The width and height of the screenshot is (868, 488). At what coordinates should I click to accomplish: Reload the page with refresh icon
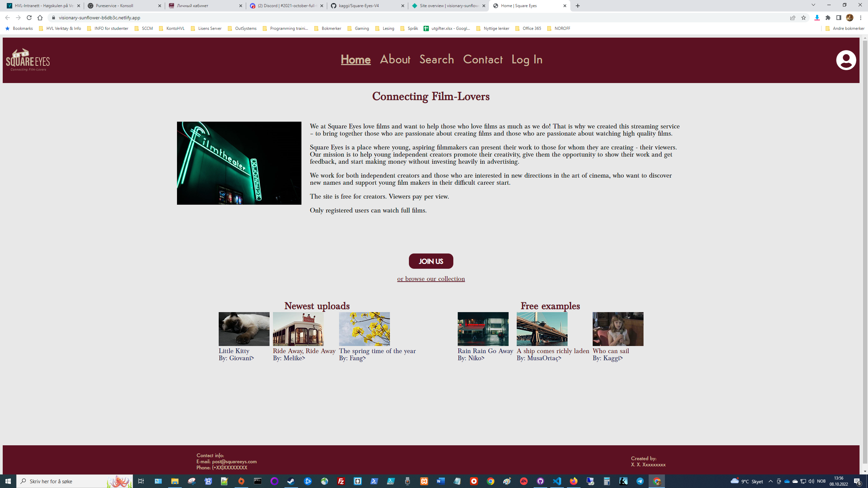point(29,18)
